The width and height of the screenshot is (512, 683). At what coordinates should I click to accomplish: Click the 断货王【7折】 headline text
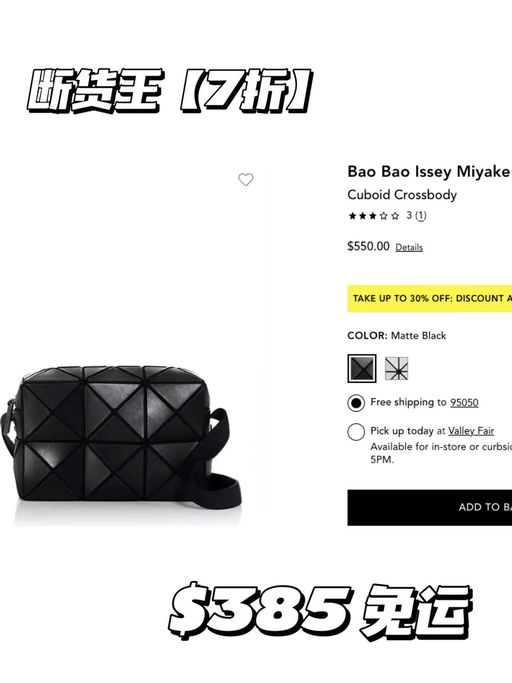[x=170, y=91]
